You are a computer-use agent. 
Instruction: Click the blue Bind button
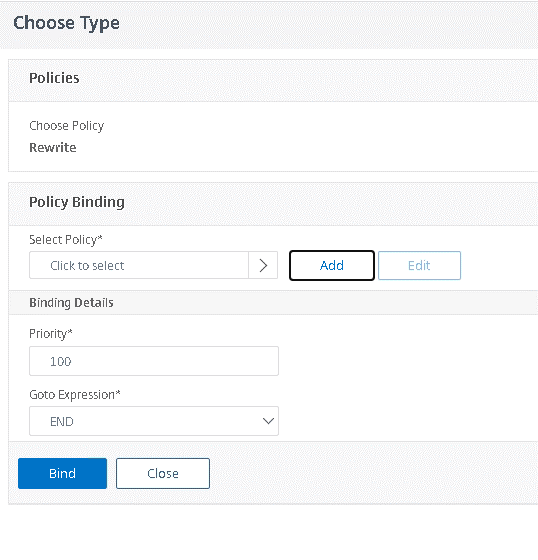point(63,473)
